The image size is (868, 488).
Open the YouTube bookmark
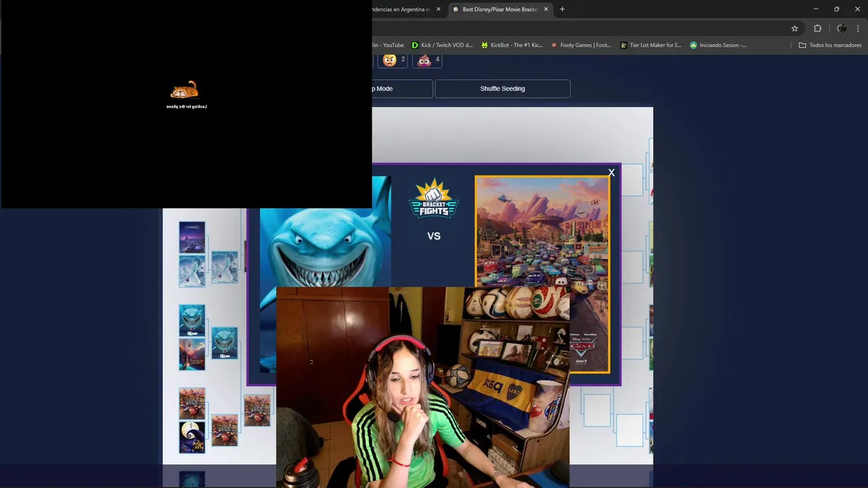pyautogui.click(x=388, y=45)
